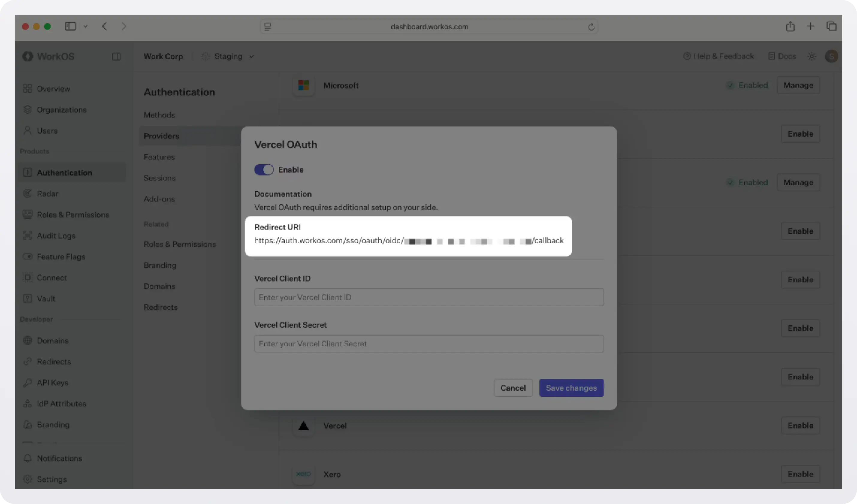Collapse the WorkOS sidebar panel
The width and height of the screenshot is (857, 504).
(x=116, y=56)
